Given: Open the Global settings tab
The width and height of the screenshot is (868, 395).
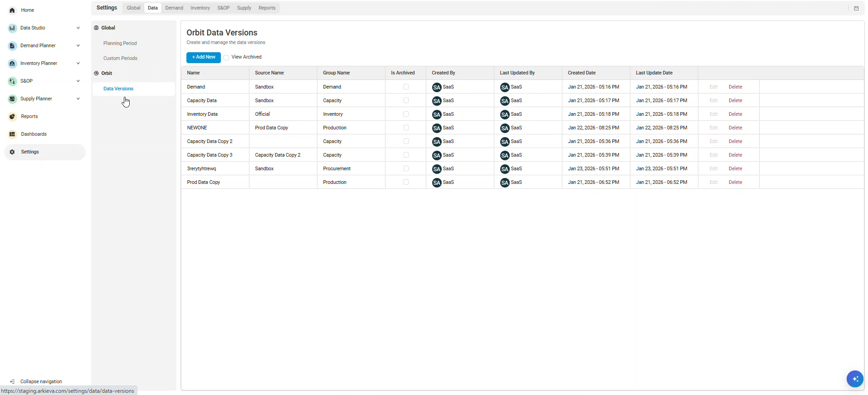Looking at the screenshot, I should coord(133,8).
